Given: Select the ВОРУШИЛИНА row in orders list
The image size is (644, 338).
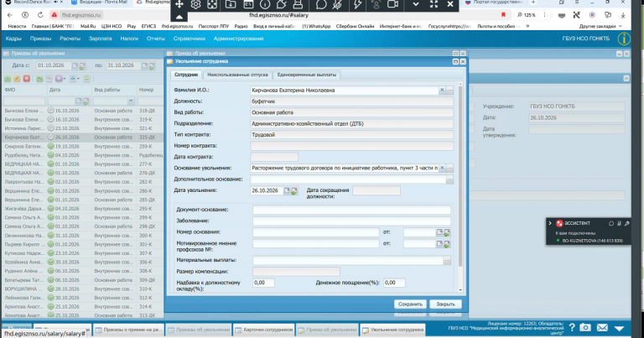Looking at the screenshot, I should pos(82,289).
